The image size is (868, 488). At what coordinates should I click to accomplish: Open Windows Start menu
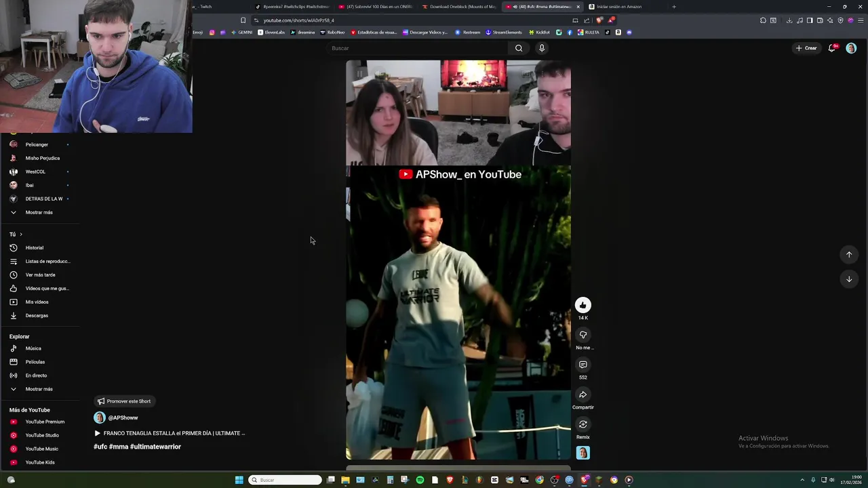239,480
